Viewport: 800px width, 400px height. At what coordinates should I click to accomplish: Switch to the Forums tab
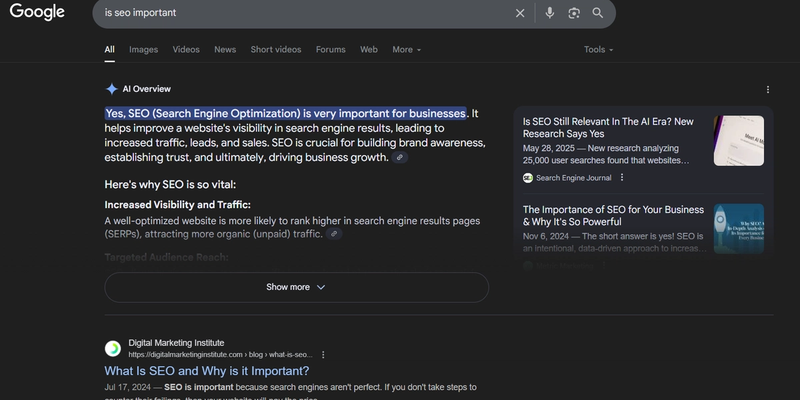pos(331,49)
